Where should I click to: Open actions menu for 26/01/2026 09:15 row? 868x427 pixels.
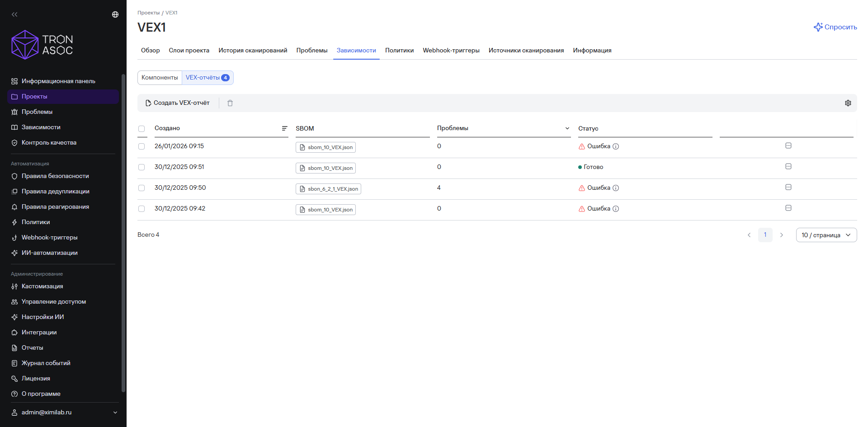pos(788,145)
